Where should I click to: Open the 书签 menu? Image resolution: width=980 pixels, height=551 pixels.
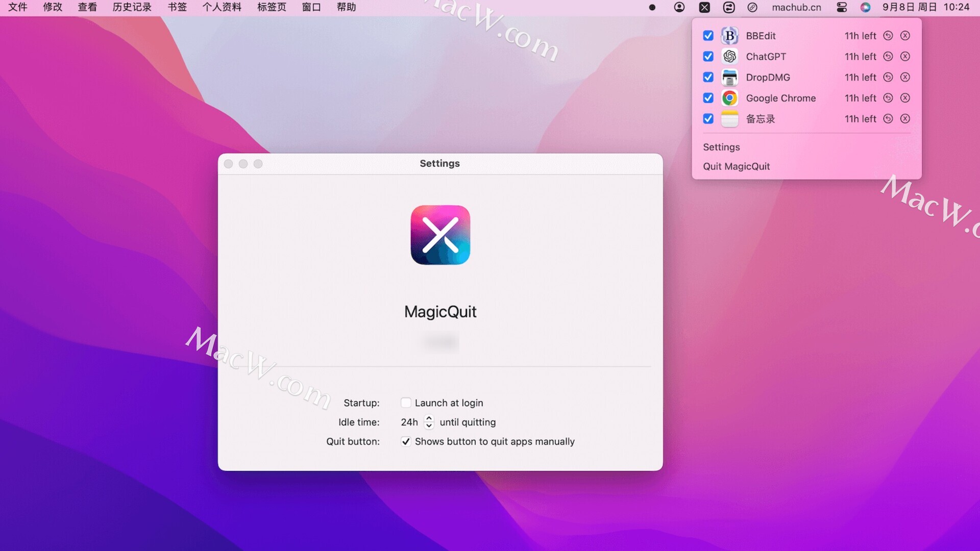click(x=177, y=7)
